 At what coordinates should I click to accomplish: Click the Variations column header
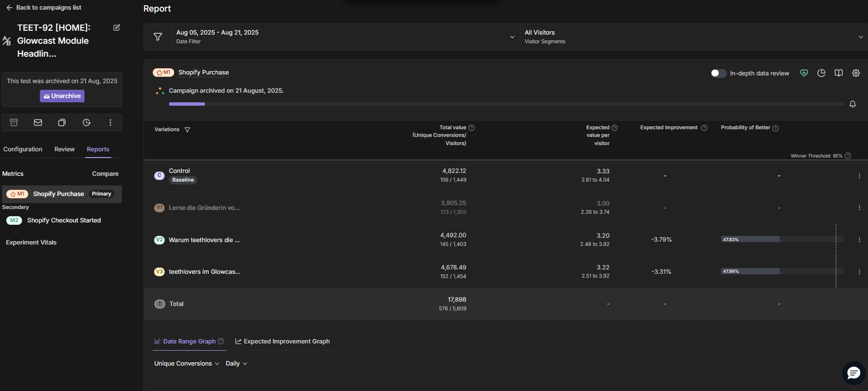[x=167, y=130]
